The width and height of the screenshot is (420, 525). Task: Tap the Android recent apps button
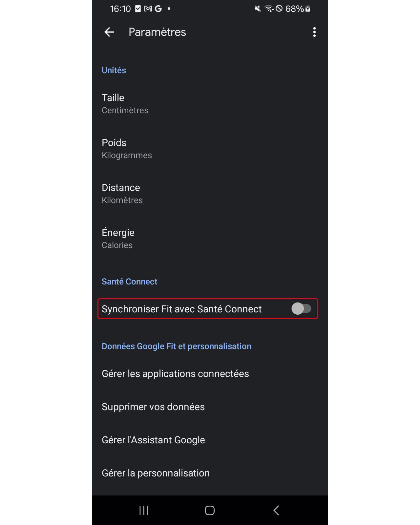[144, 510]
